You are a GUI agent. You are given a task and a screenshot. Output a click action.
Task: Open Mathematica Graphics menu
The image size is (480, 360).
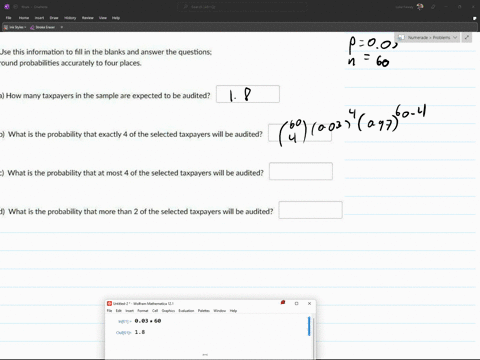click(168, 311)
